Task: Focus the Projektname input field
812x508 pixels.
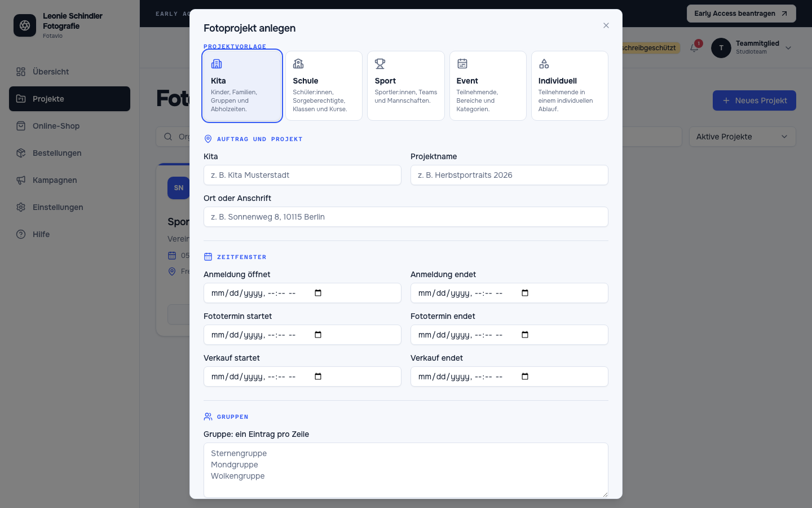Action: click(509, 175)
